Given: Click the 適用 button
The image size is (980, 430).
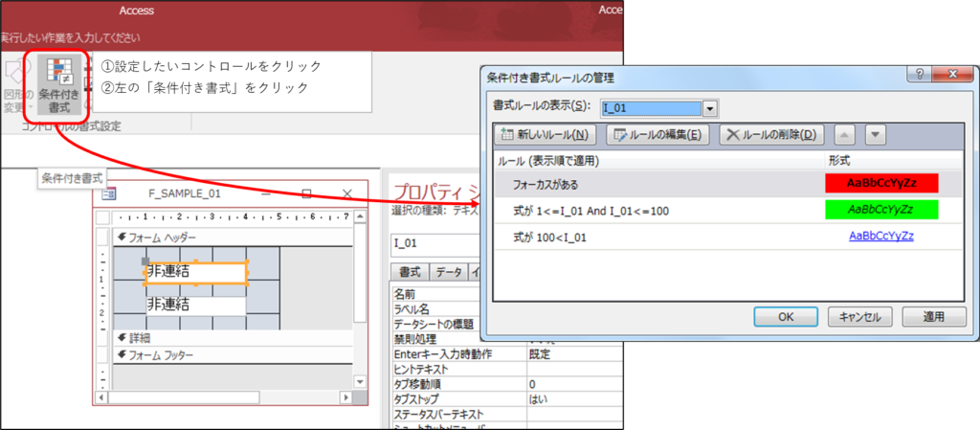Looking at the screenshot, I should click(930, 316).
